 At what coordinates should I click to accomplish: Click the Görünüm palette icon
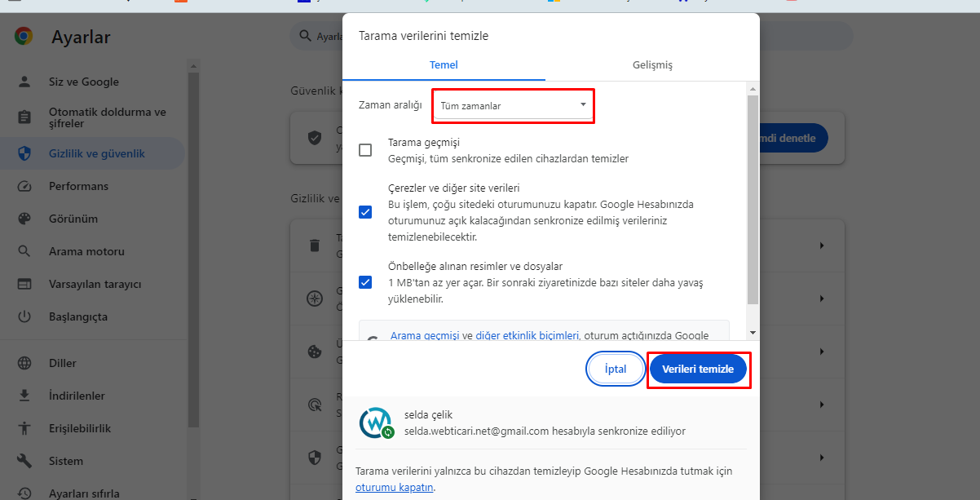(x=24, y=219)
